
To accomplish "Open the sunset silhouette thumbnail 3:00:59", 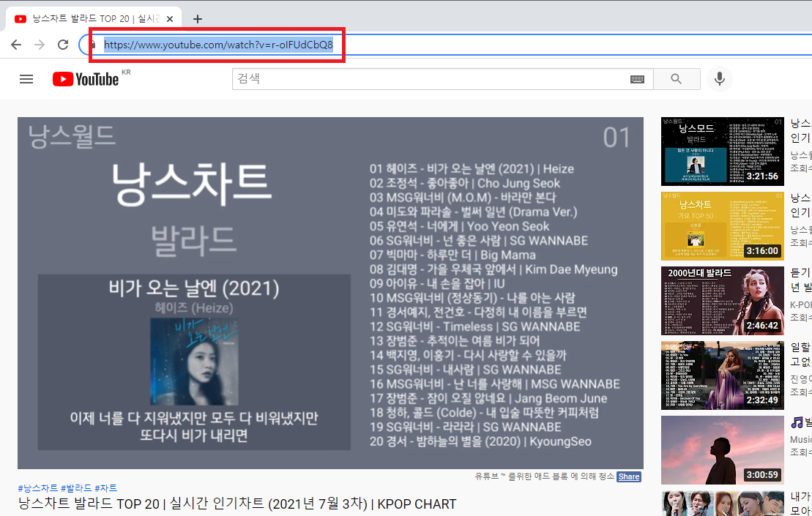I will point(723,449).
